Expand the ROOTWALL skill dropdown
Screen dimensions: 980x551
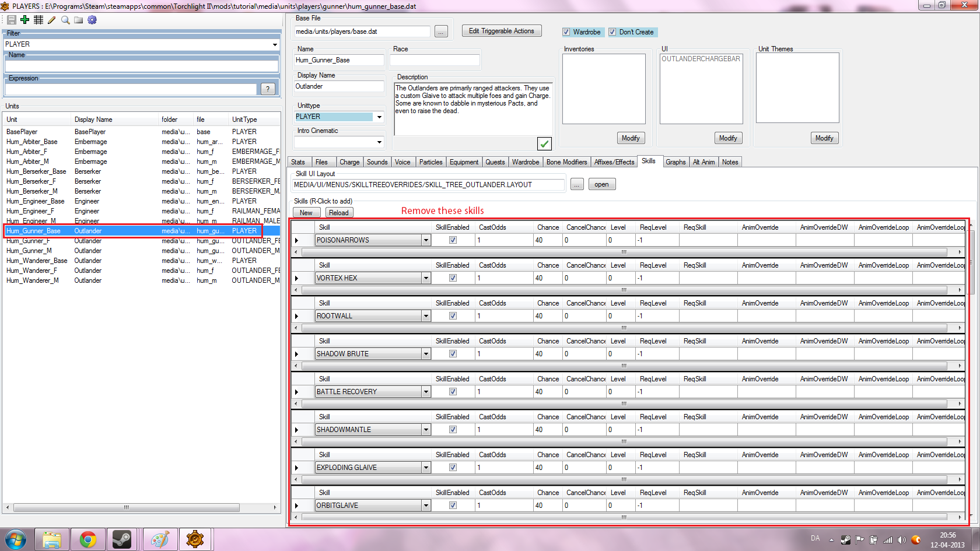pos(426,316)
